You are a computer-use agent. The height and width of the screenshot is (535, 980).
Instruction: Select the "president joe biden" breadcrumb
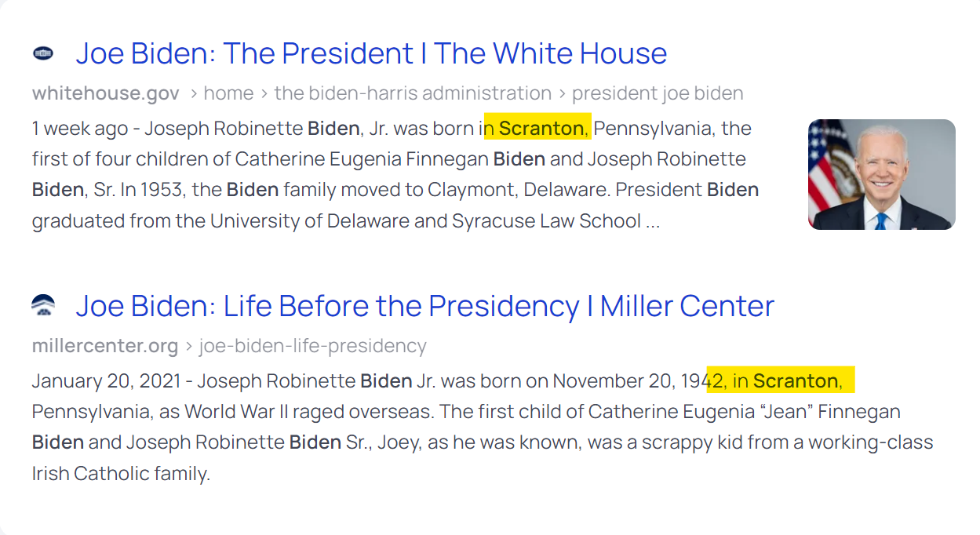tap(658, 93)
